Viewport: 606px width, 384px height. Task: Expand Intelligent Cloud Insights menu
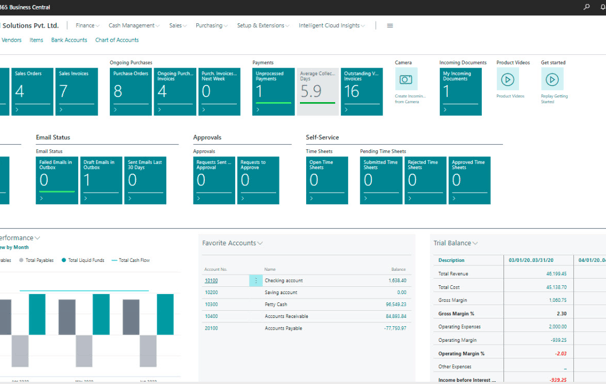(332, 25)
